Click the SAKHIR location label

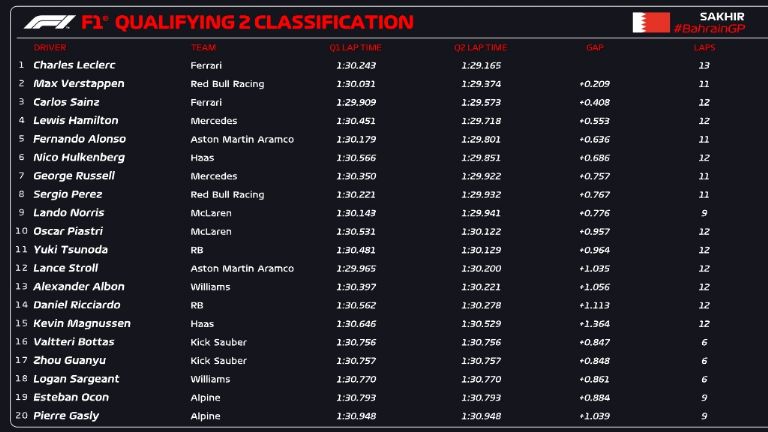(x=721, y=16)
